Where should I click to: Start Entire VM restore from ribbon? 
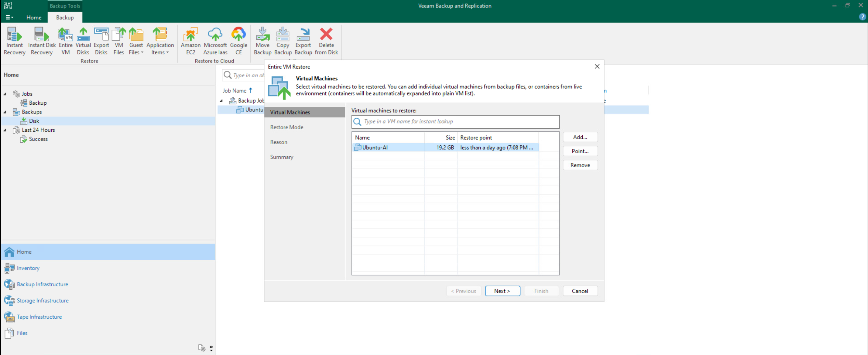click(x=65, y=41)
